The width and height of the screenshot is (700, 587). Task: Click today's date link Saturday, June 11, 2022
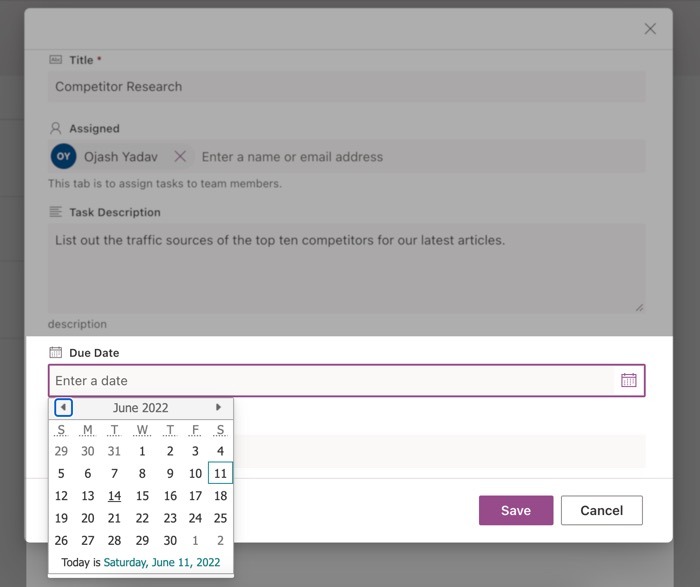pos(162,562)
